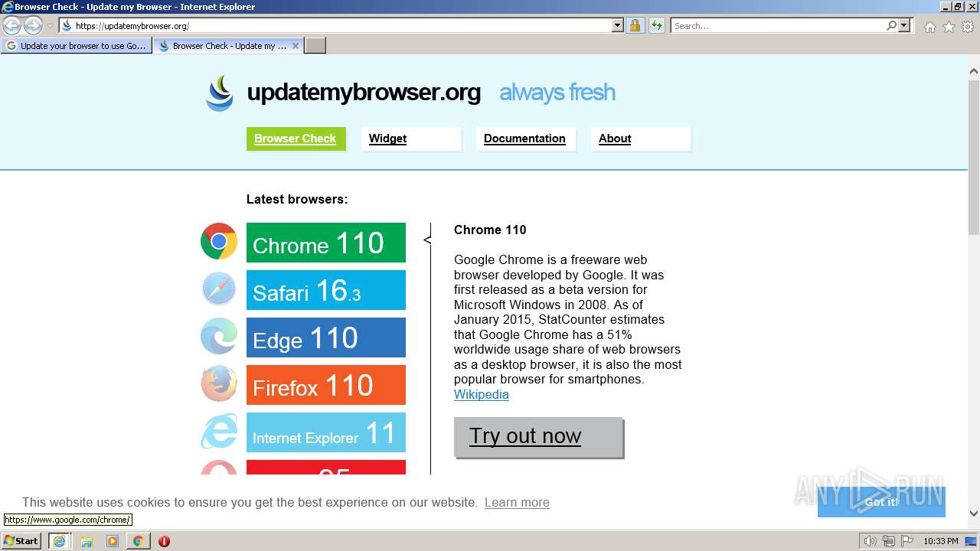Viewport: 980px width, 551px height.
Task: Dismiss cookies with 'Got it!' button
Action: coord(881,502)
